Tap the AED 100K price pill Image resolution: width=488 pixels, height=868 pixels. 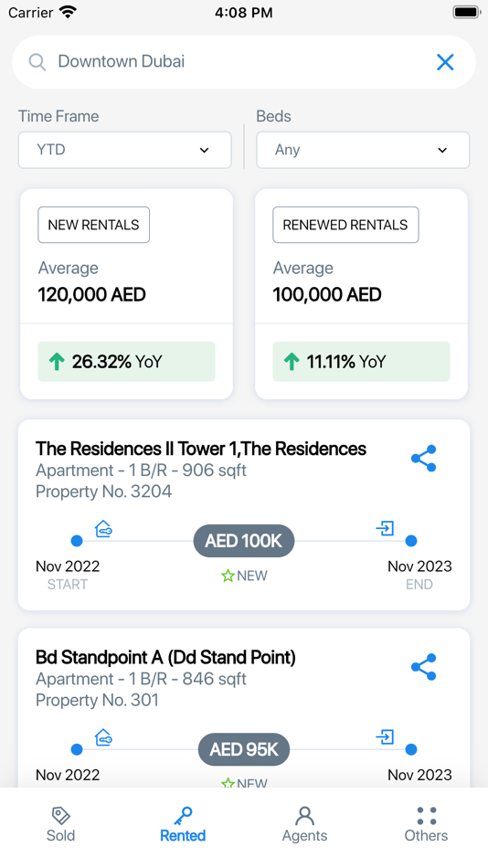(244, 541)
